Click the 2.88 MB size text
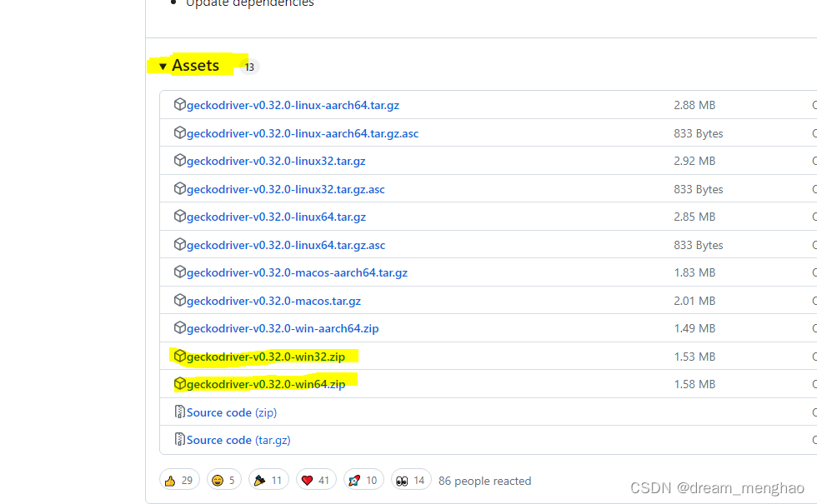 pos(694,105)
